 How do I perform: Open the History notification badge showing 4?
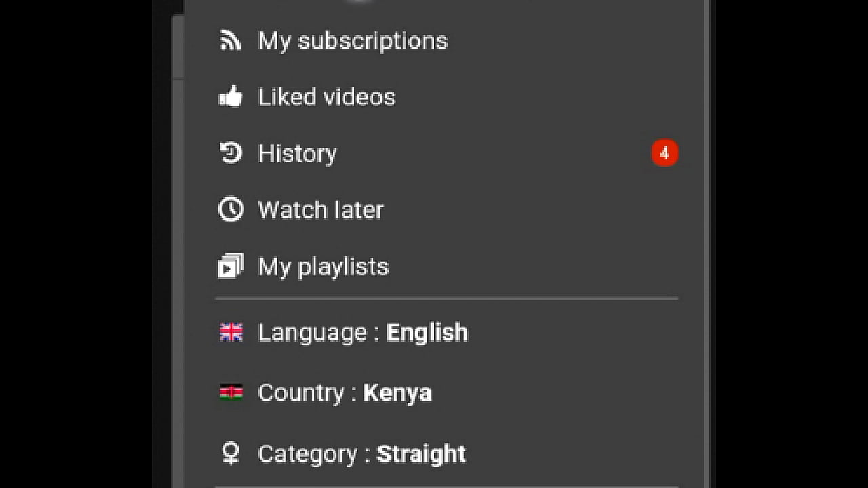click(x=665, y=152)
